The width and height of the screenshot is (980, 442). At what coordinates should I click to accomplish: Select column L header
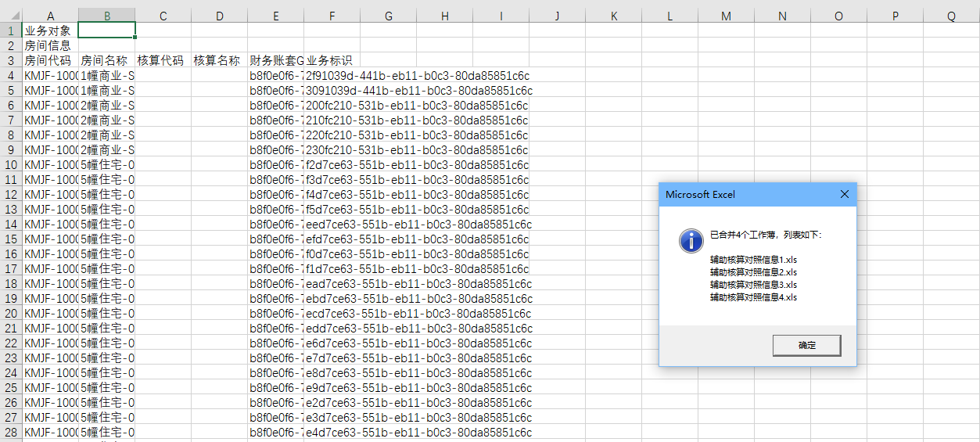pos(670,16)
